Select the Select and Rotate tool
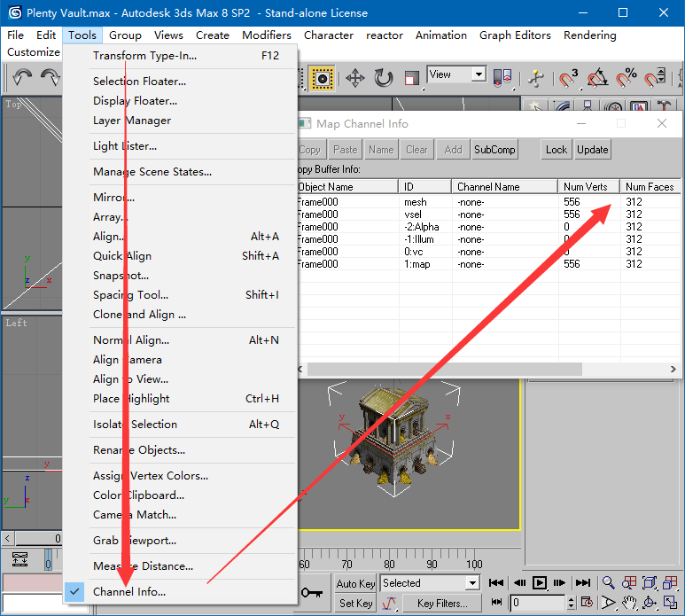 384,79
